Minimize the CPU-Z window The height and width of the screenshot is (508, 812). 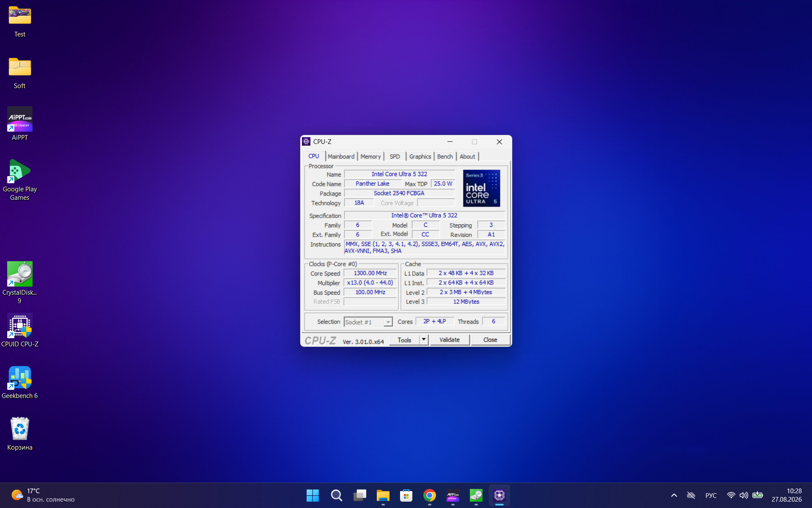(450, 142)
